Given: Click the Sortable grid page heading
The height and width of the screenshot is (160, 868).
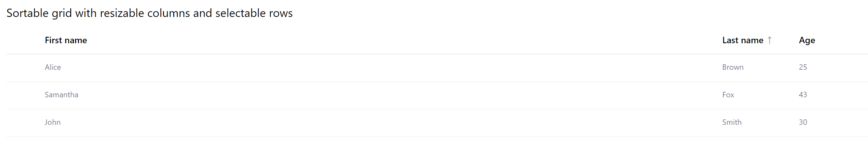Looking at the screenshot, I should click(x=150, y=13).
